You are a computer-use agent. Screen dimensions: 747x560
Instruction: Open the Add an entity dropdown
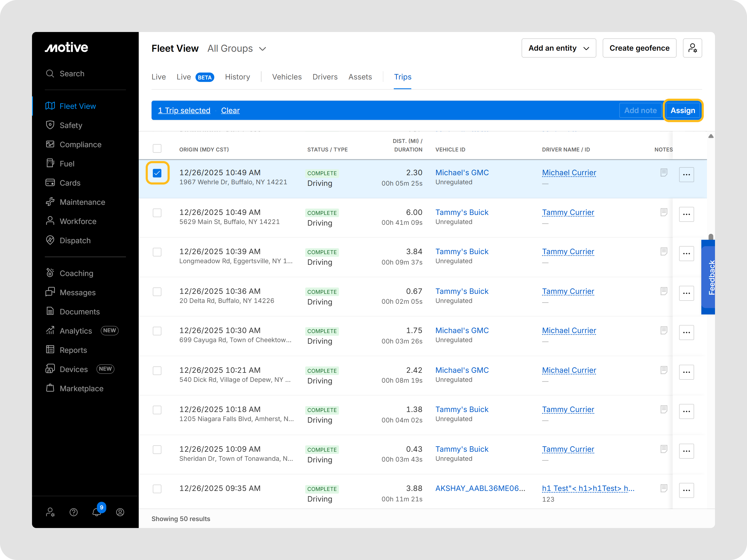coord(559,48)
